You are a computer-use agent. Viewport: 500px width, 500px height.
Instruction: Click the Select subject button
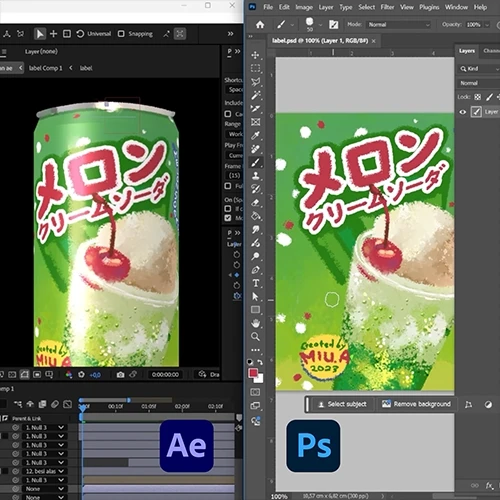point(342,404)
